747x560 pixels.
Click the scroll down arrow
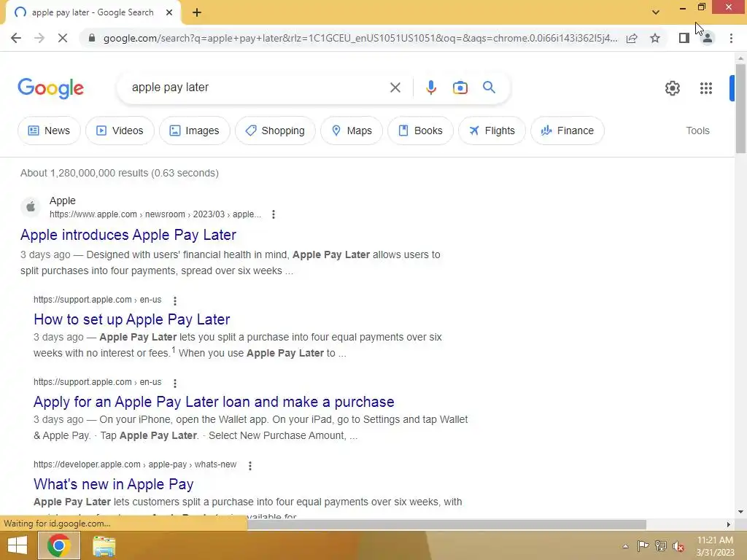(x=740, y=512)
